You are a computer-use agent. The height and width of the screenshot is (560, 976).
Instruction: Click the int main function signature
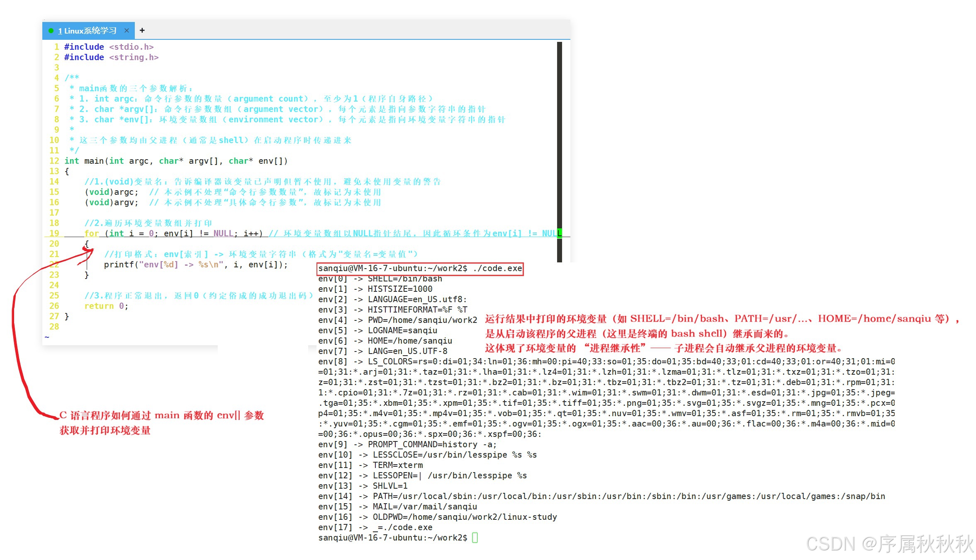click(176, 161)
